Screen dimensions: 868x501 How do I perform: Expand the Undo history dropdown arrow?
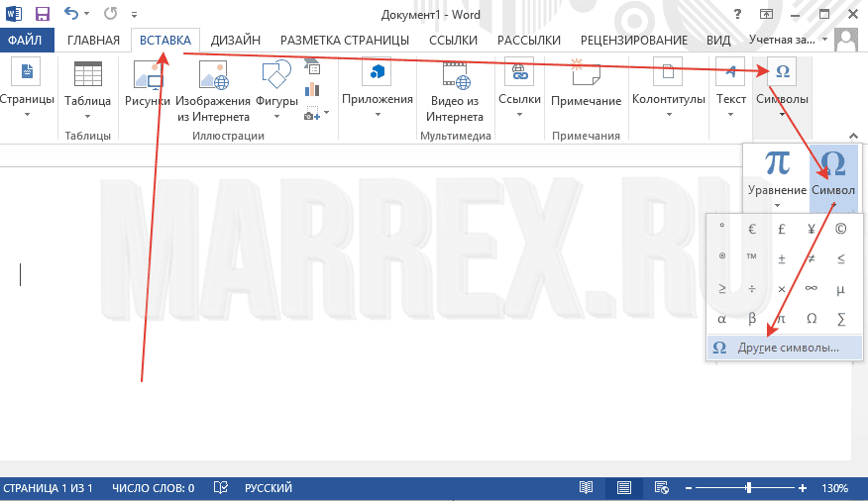[x=87, y=14]
